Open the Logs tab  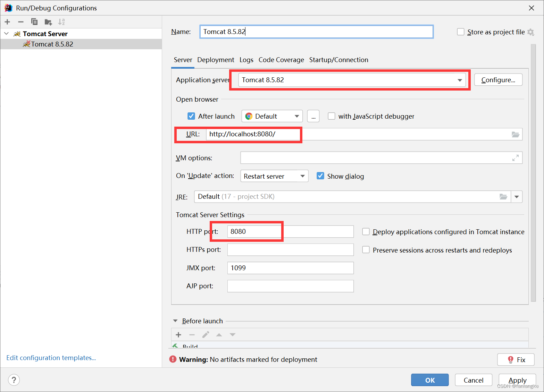tap(246, 60)
